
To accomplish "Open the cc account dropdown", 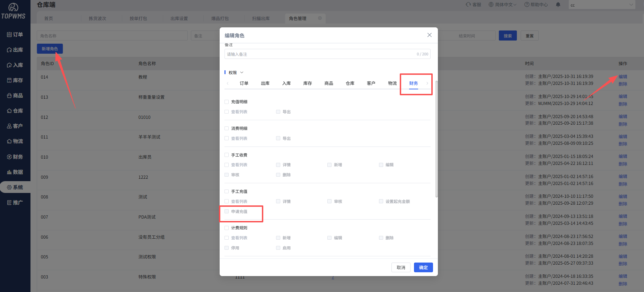I will coord(602,5).
